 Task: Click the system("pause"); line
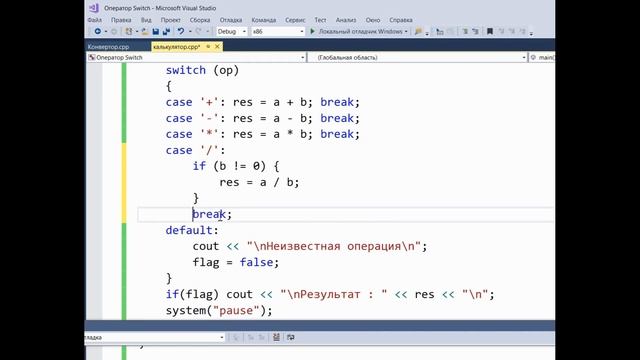(x=219, y=311)
